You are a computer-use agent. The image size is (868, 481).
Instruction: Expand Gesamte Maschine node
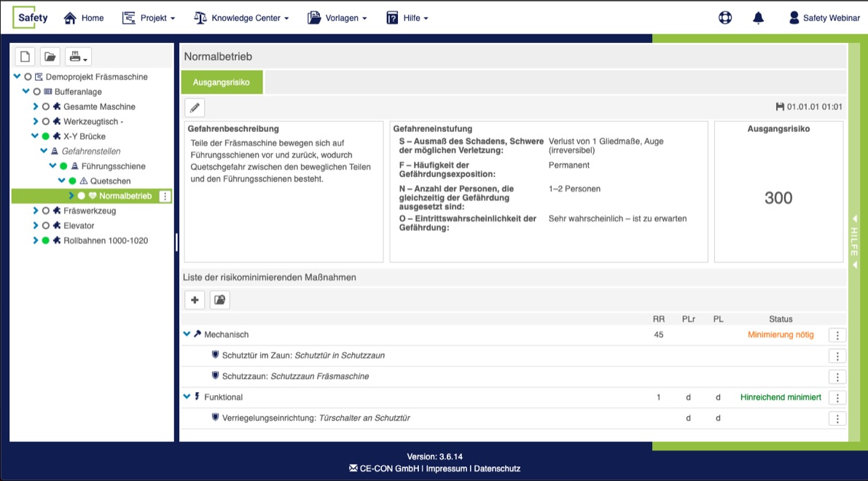pyautogui.click(x=36, y=106)
